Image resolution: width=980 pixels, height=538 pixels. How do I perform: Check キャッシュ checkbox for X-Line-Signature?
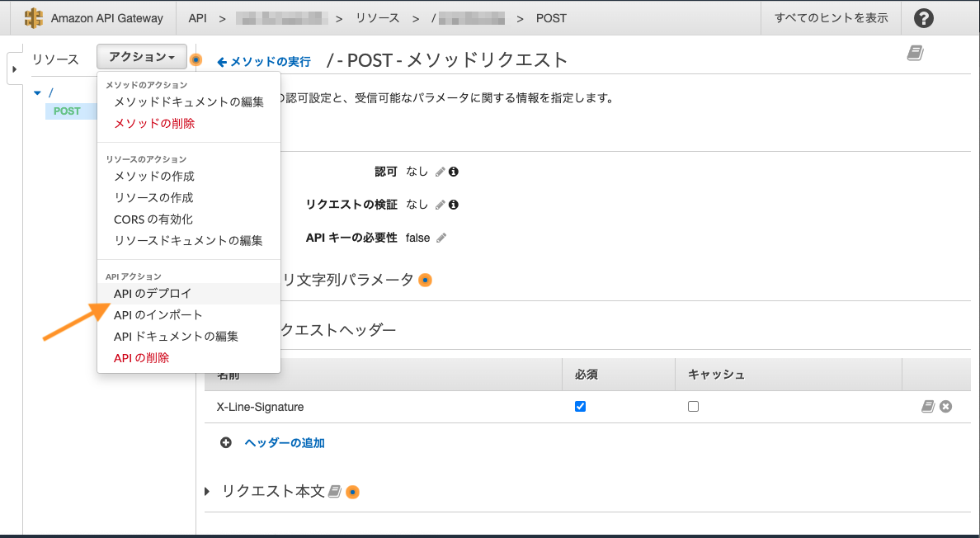tap(693, 406)
